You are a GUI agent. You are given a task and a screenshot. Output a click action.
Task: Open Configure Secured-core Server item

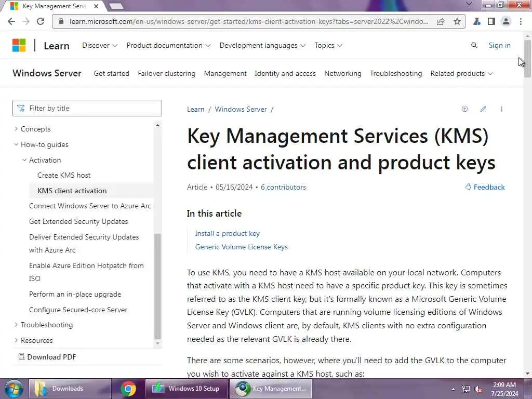point(78,310)
